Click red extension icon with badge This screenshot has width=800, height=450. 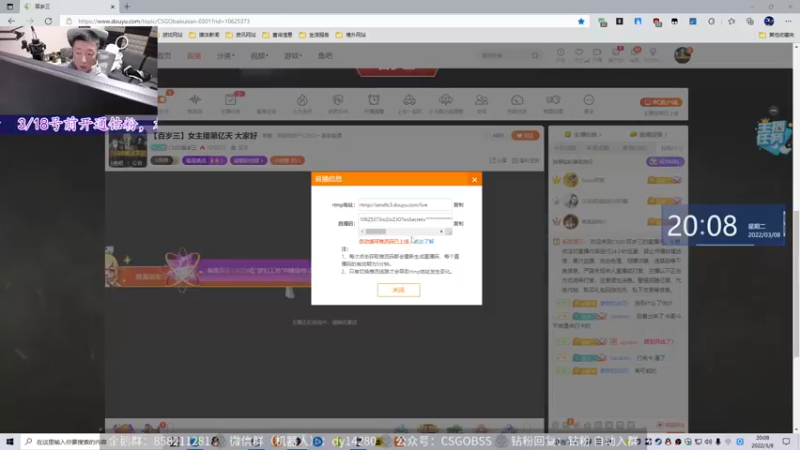pyautogui.click(x=657, y=22)
